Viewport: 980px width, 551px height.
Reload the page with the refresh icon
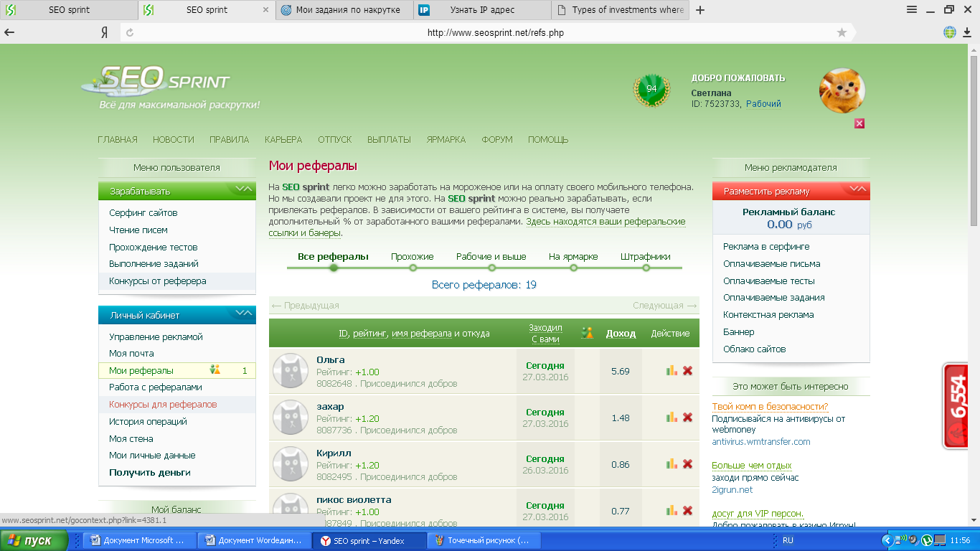coord(130,32)
